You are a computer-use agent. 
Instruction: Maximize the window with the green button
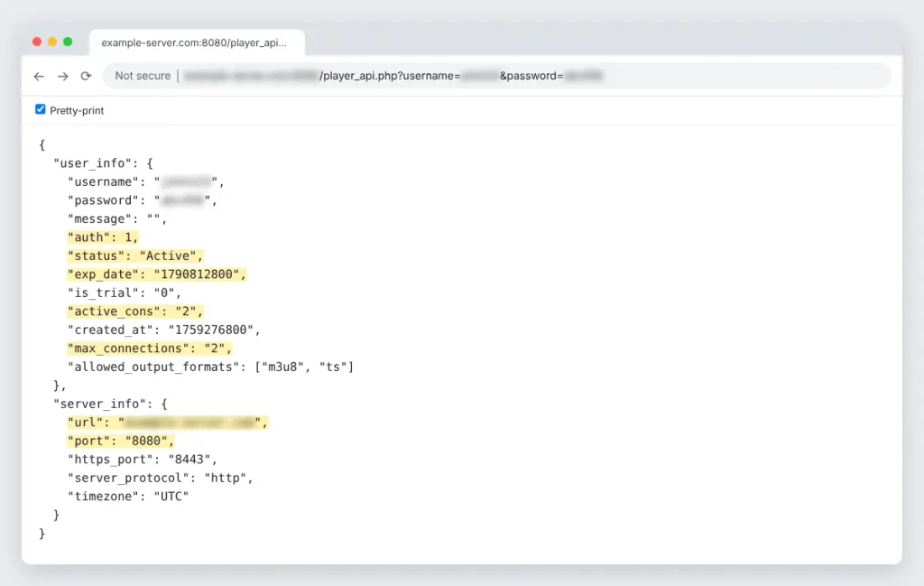click(68, 42)
